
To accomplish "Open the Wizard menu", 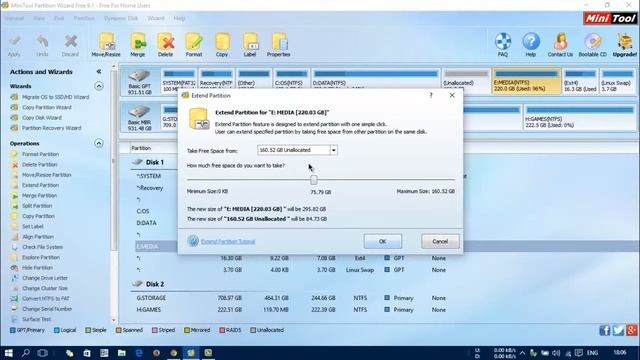I will [156, 18].
